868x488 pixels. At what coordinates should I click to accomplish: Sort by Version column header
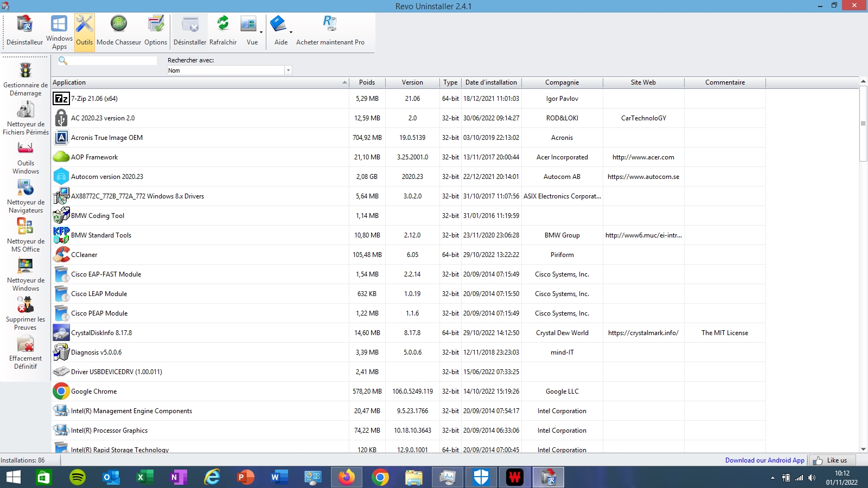[x=412, y=82]
